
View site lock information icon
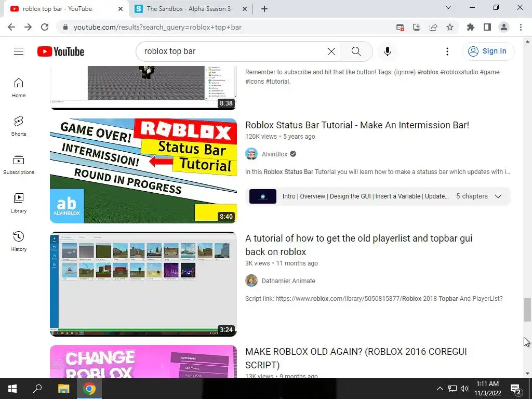[65, 27]
